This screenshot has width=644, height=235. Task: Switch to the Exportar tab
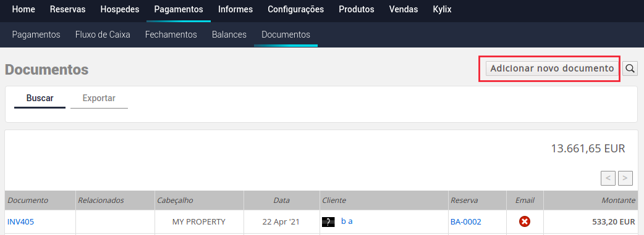99,99
